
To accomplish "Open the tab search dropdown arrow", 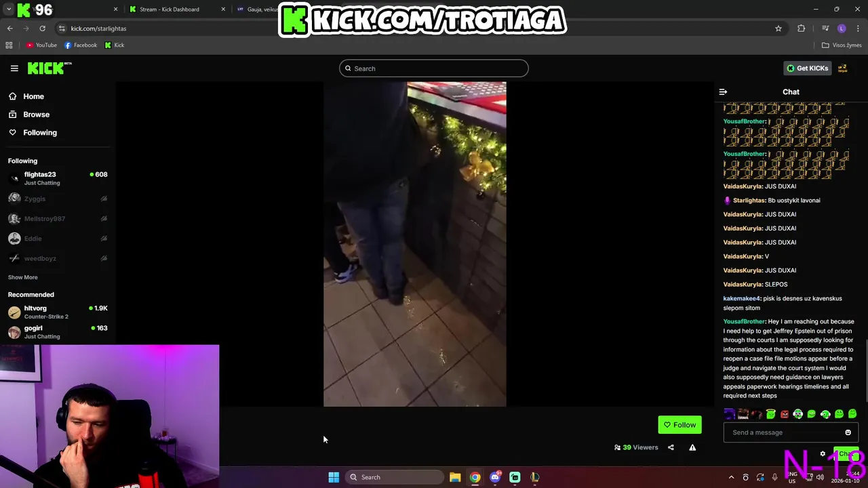I will click(x=9, y=9).
